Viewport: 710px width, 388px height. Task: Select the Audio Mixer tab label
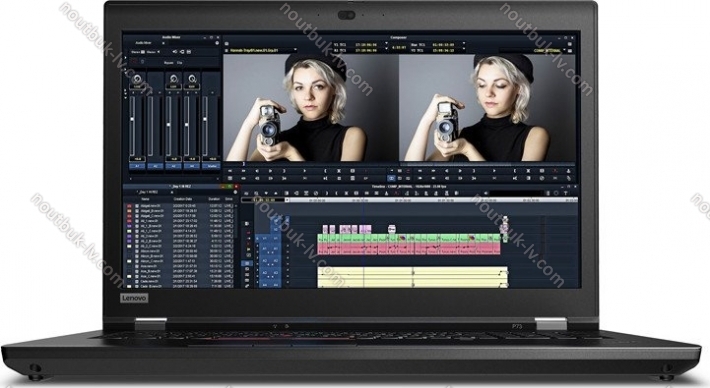pyautogui.click(x=144, y=43)
